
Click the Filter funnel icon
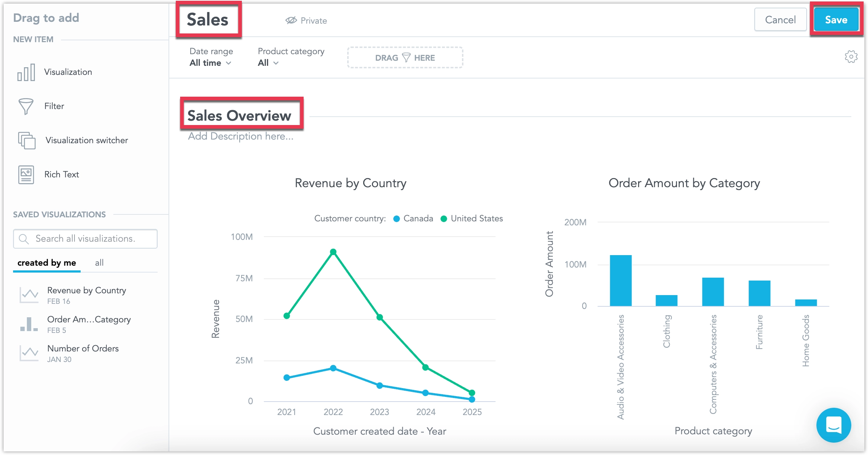[x=26, y=106]
